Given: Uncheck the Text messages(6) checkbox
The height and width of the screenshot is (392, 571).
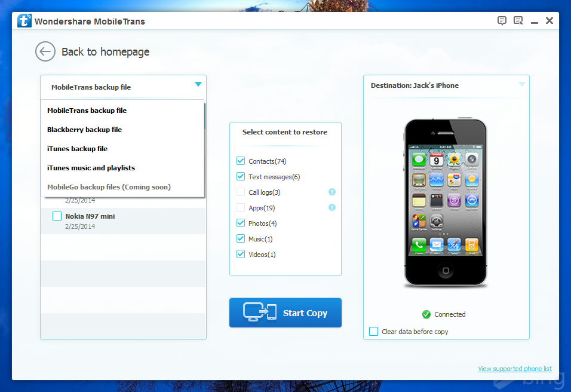Looking at the screenshot, I should click(x=240, y=176).
